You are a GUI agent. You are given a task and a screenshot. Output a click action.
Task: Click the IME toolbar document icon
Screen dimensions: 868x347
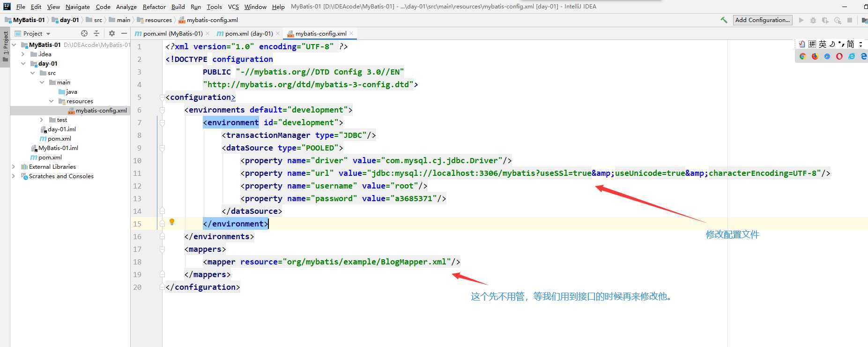[x=802, y=44]
